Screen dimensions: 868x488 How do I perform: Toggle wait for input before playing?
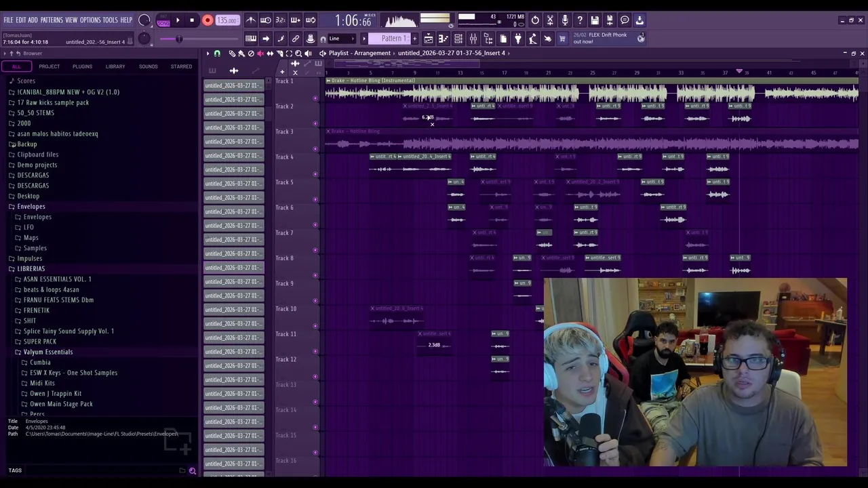(266, 20)
